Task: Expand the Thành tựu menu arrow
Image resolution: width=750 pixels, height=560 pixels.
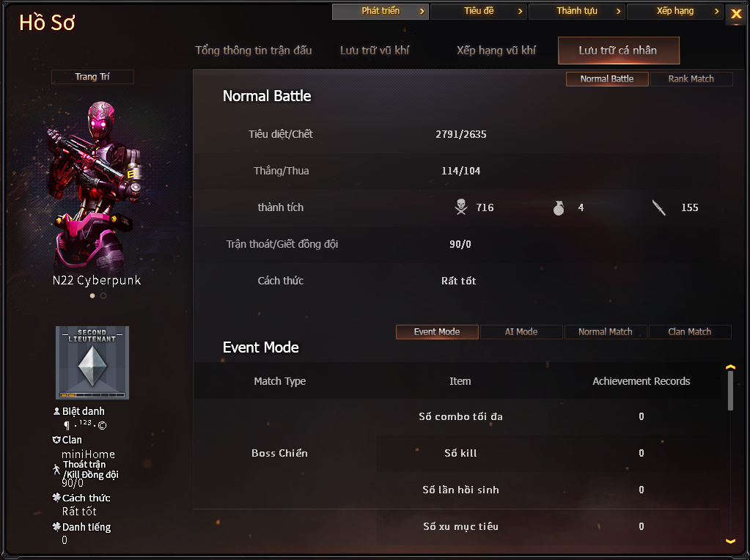Action: click(x=618, y=11)
